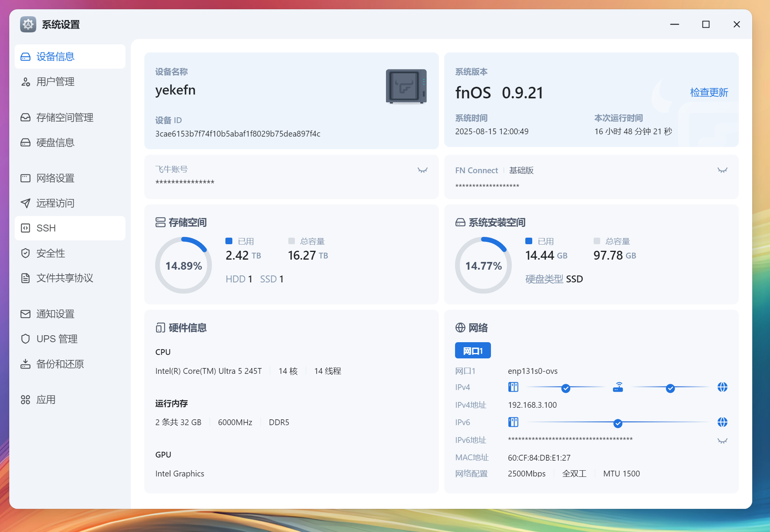The image size is (770, 532).
Task: Go to 通知设置 page
Action: [70, 314]
